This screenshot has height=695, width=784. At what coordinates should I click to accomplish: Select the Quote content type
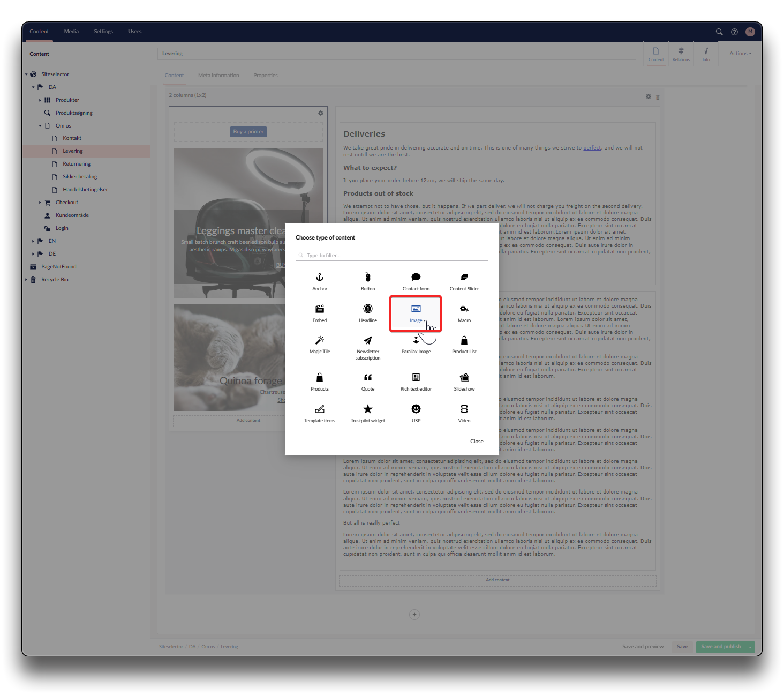[368, 382]
